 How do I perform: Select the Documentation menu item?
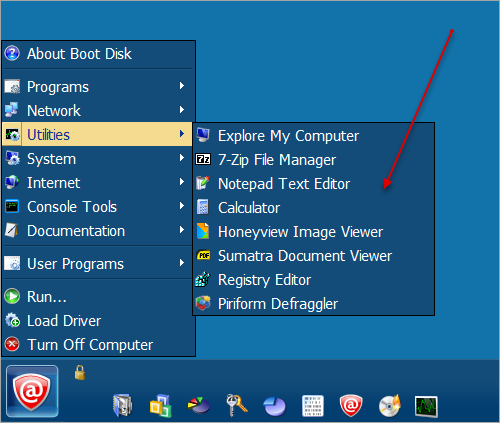97,231
